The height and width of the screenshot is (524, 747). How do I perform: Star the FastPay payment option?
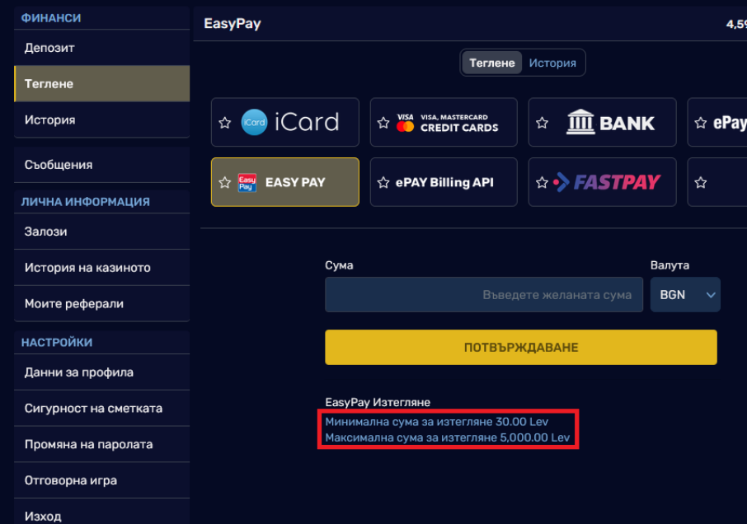[x=542, y=183]
